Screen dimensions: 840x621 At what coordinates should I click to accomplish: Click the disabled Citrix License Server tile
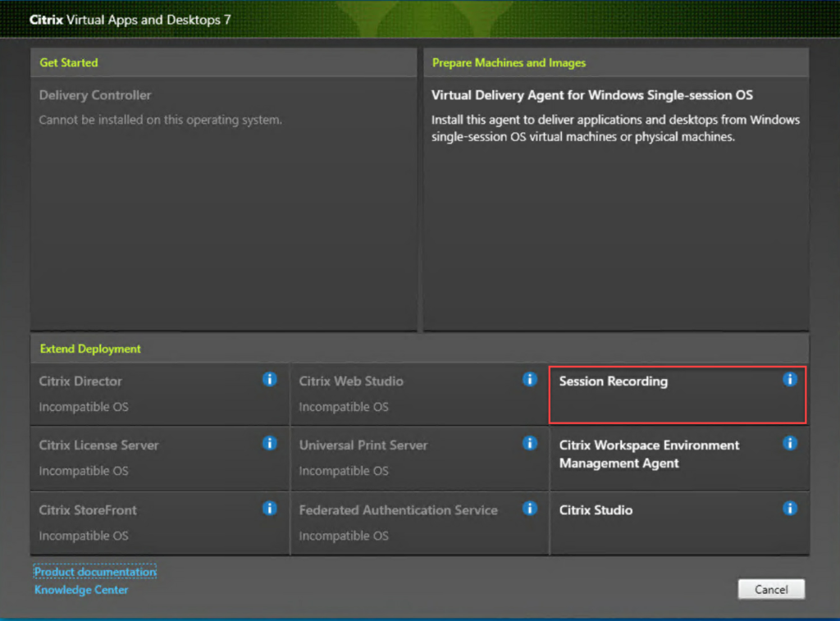(x=160, y=459)
